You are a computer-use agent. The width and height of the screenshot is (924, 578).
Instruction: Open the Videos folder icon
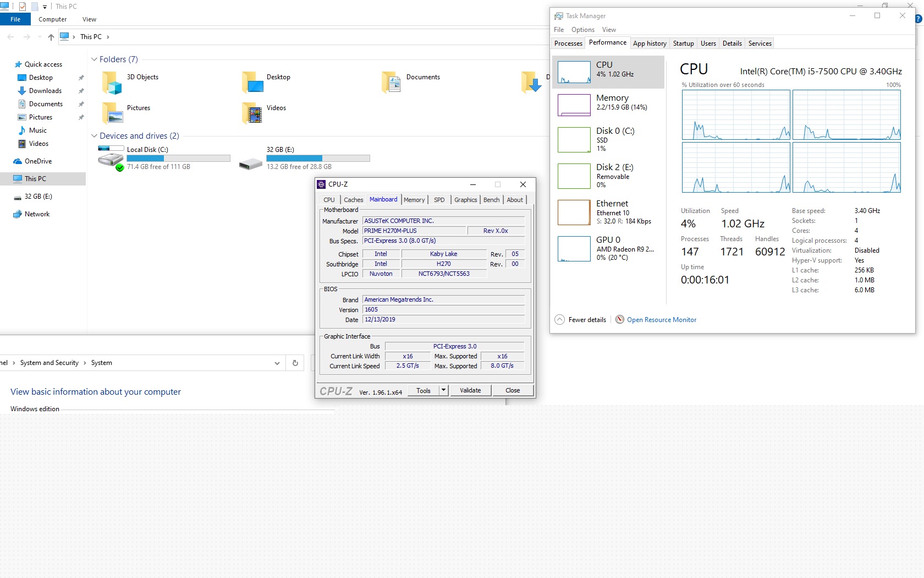[252, 113]
